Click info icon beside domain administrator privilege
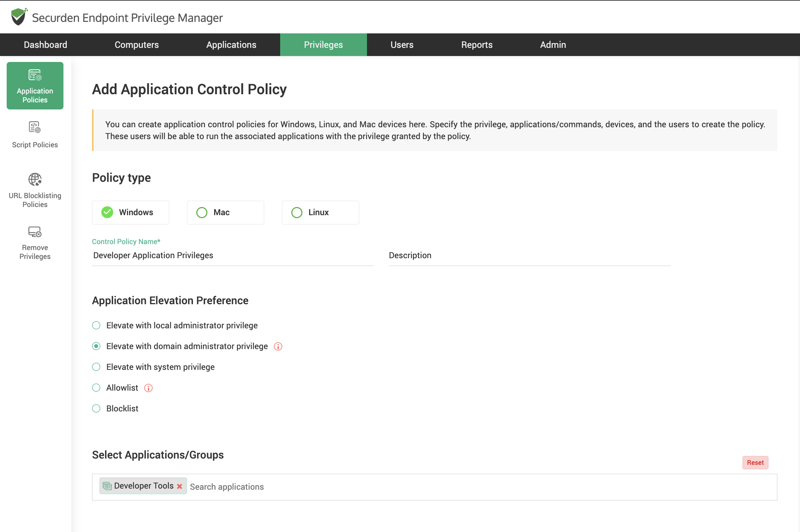 (278, 347)
